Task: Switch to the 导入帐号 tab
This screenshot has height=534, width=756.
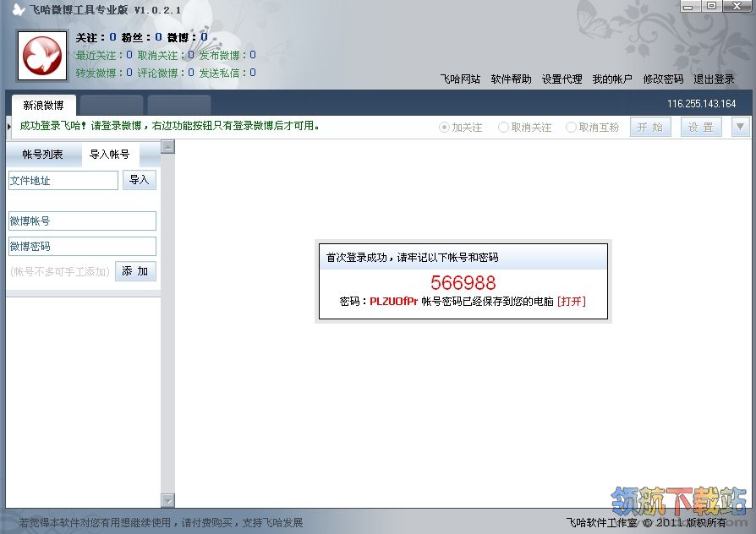Action: pos(110,155)
